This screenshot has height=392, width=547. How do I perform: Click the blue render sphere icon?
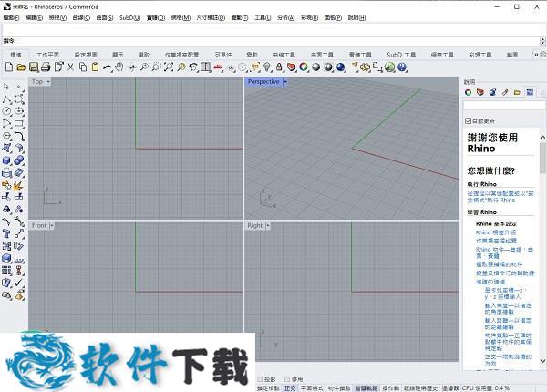pyautogui.click(x=340, y=67)
